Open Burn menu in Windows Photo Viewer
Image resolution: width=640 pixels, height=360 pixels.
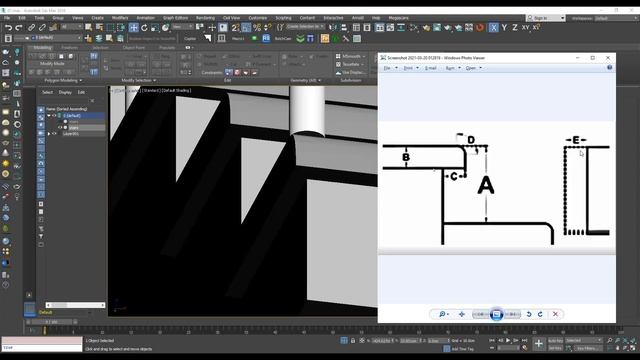click(x=452, y=68)
